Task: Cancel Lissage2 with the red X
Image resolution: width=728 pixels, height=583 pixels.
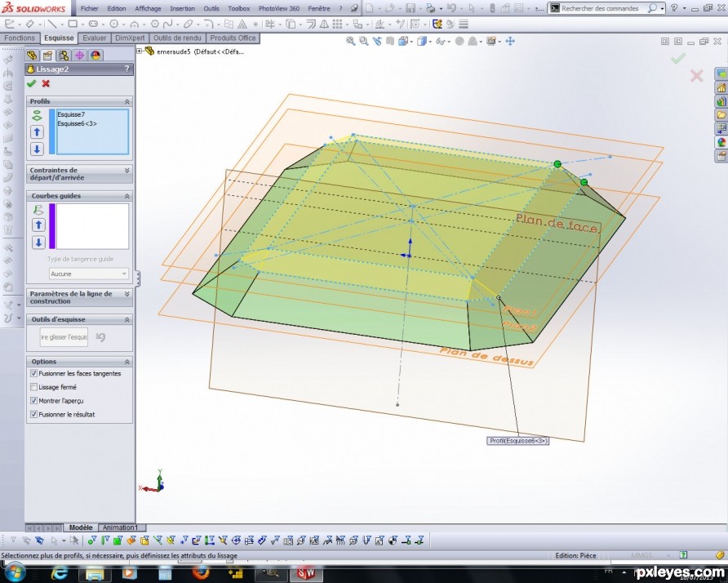Action: point(46,83)
